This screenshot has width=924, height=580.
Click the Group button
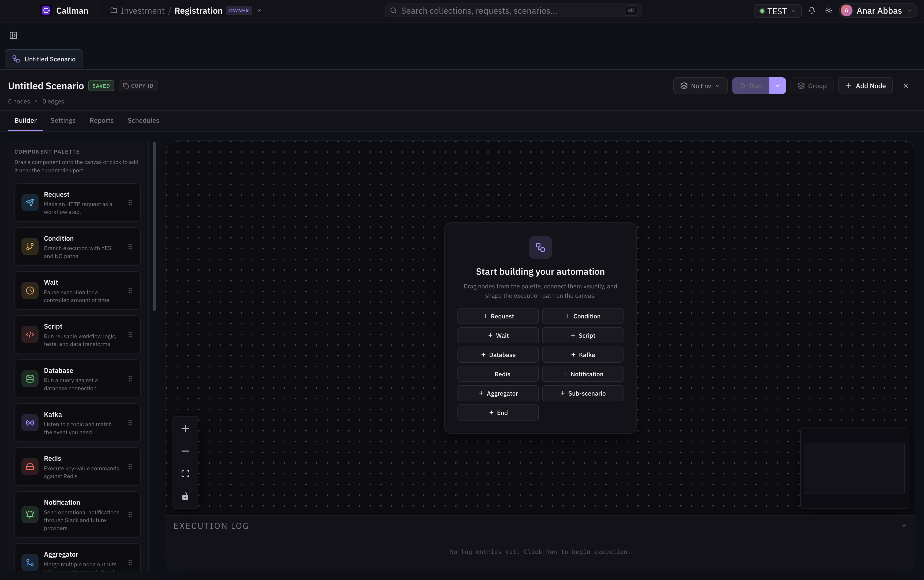[812, 86]
